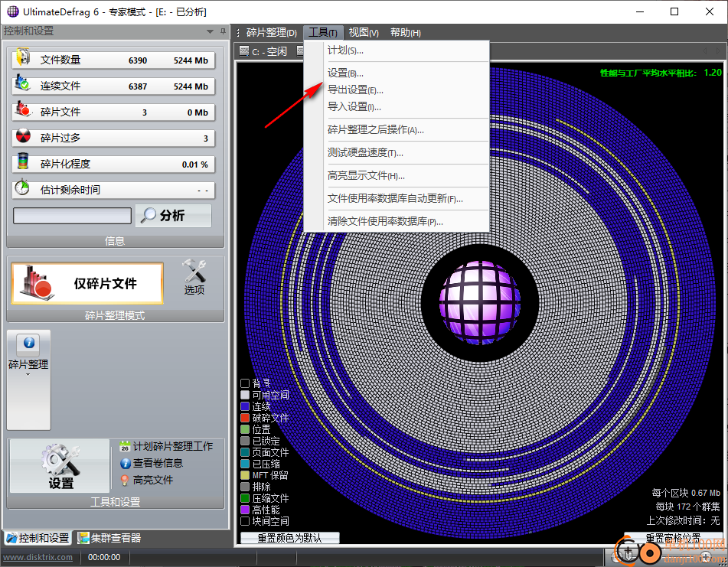Open the www.disktrix.com link
This screenshot has width=728, height=567.
38,557
